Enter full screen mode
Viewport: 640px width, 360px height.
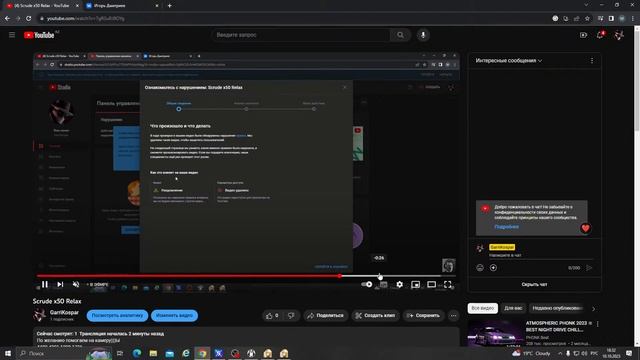tap(448, 284)
